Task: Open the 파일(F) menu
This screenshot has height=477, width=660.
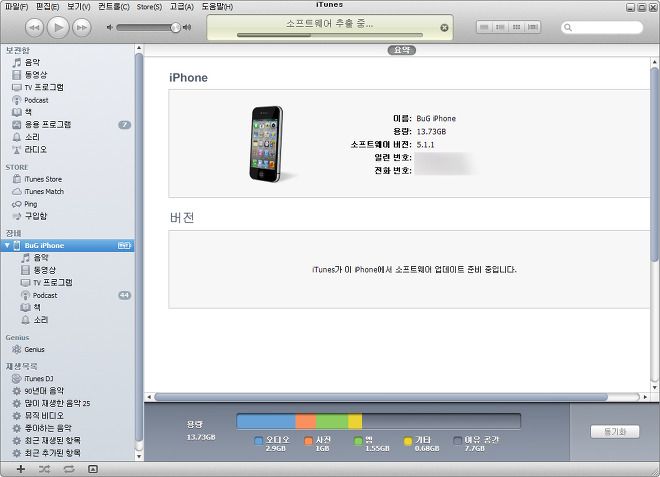Action: click(16, 7)
